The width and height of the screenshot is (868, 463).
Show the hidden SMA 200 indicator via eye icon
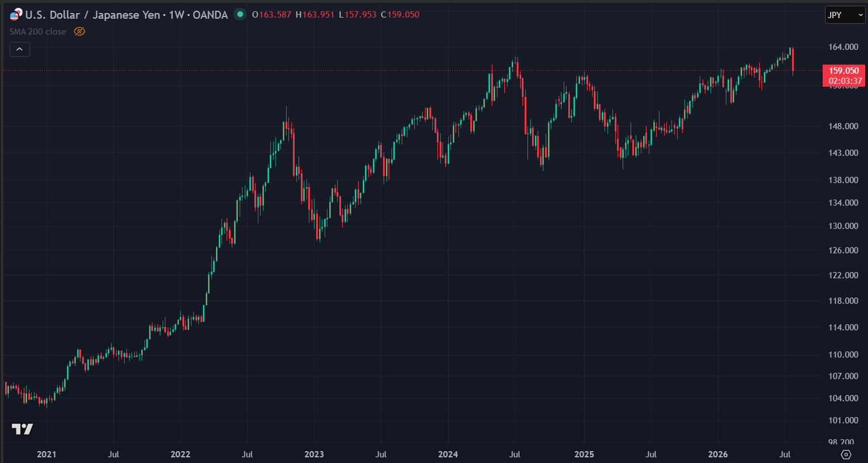(x=79, y=32)
